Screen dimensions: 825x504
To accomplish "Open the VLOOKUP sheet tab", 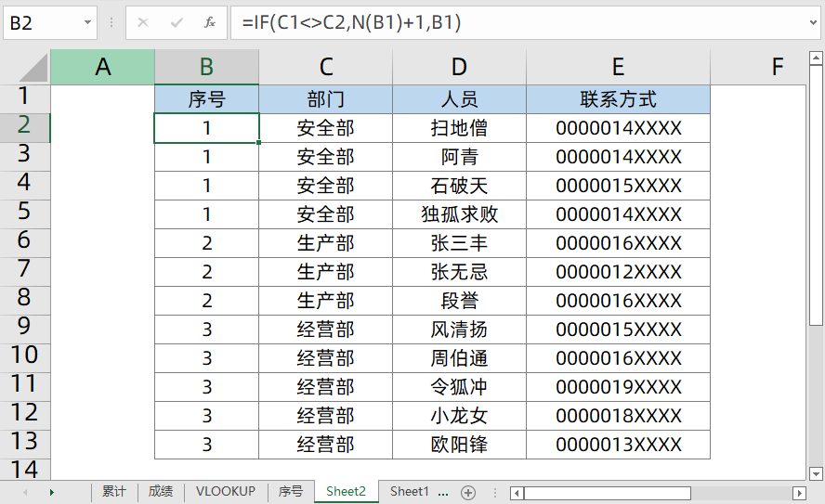I will tap(225, 491).
